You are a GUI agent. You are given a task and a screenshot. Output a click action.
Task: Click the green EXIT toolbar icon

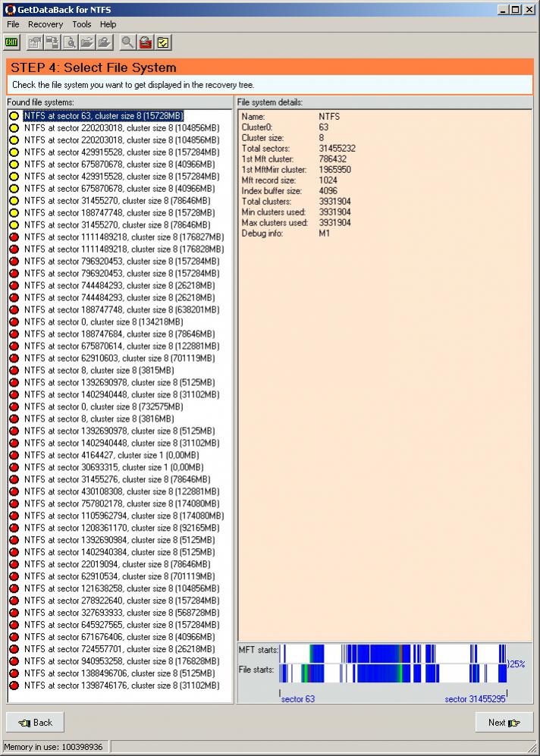11,42
